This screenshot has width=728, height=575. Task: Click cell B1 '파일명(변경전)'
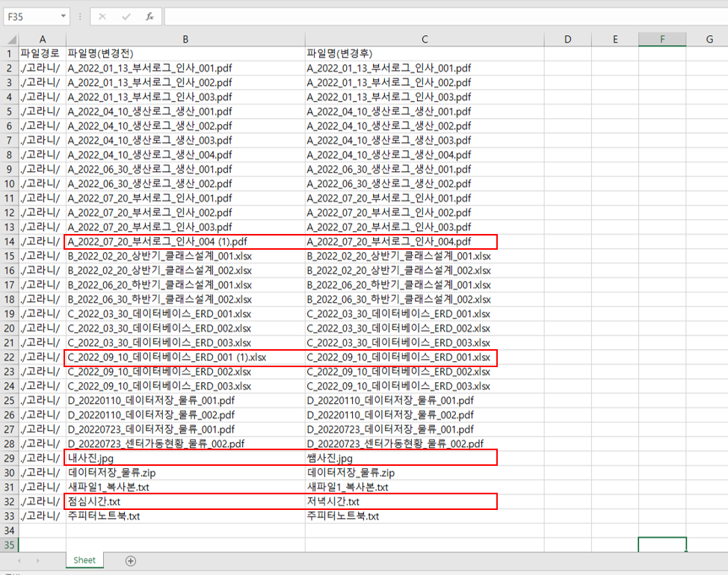(185, 53)
